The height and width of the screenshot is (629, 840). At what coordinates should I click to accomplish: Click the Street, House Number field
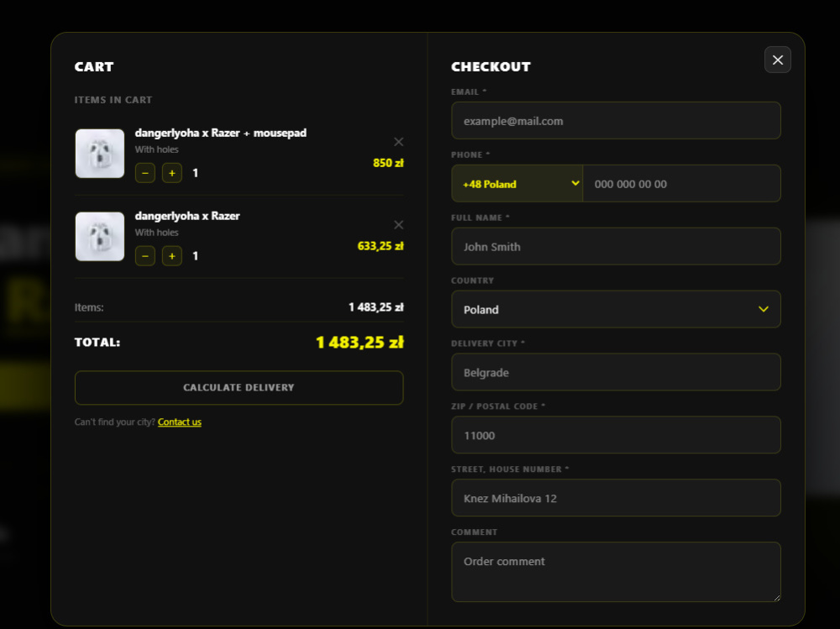tap(616, 498)
